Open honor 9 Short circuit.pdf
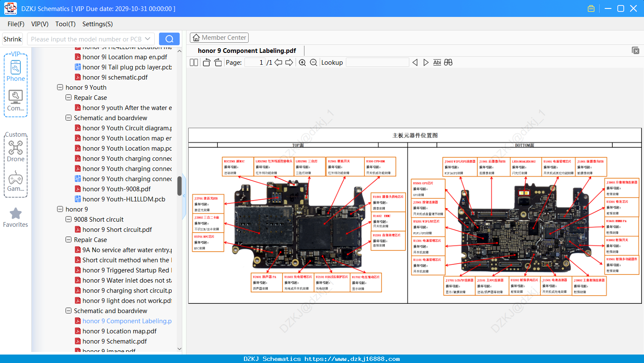 click(x=117, y=229)
